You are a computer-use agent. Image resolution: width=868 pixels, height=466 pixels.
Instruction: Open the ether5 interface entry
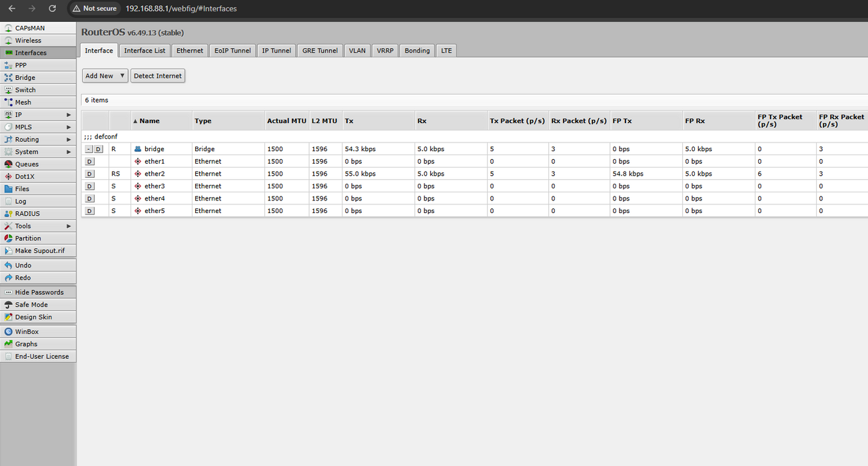click(x=155, y=211)
